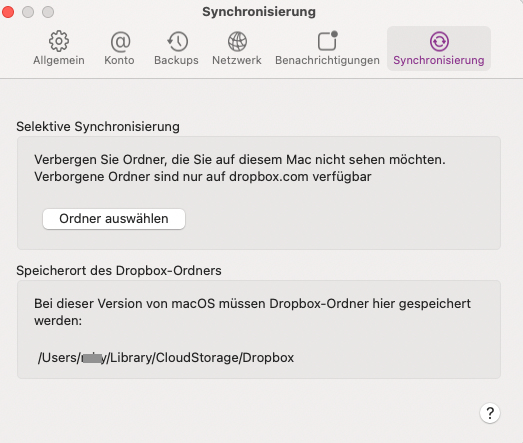
Task: Switch to the Netzwerk tab label
Action: [x=237, y=60]
